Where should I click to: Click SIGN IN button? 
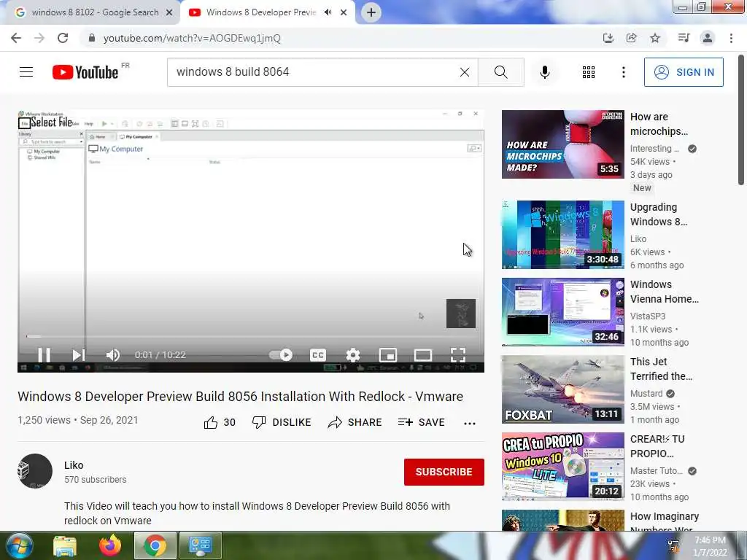coord(684,72)
